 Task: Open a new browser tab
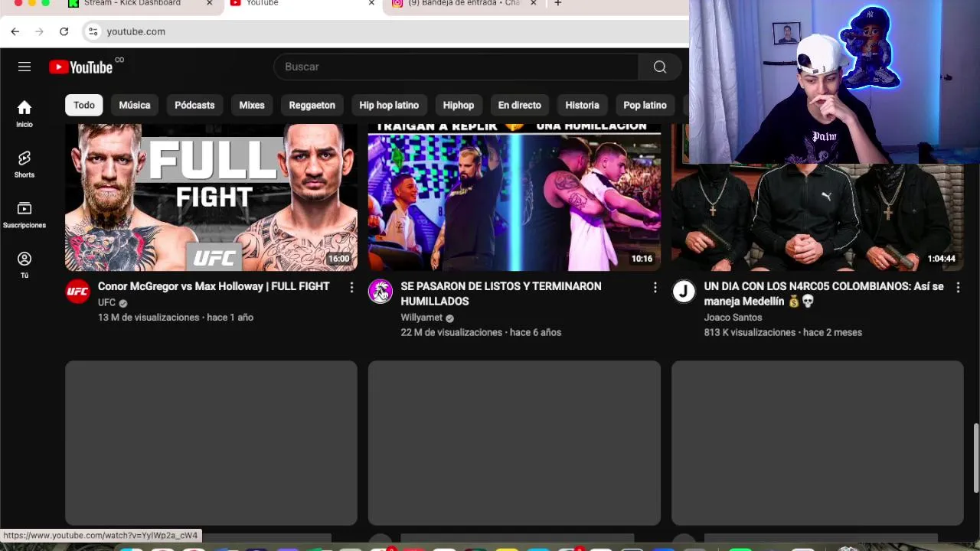[x=558, y=4]
